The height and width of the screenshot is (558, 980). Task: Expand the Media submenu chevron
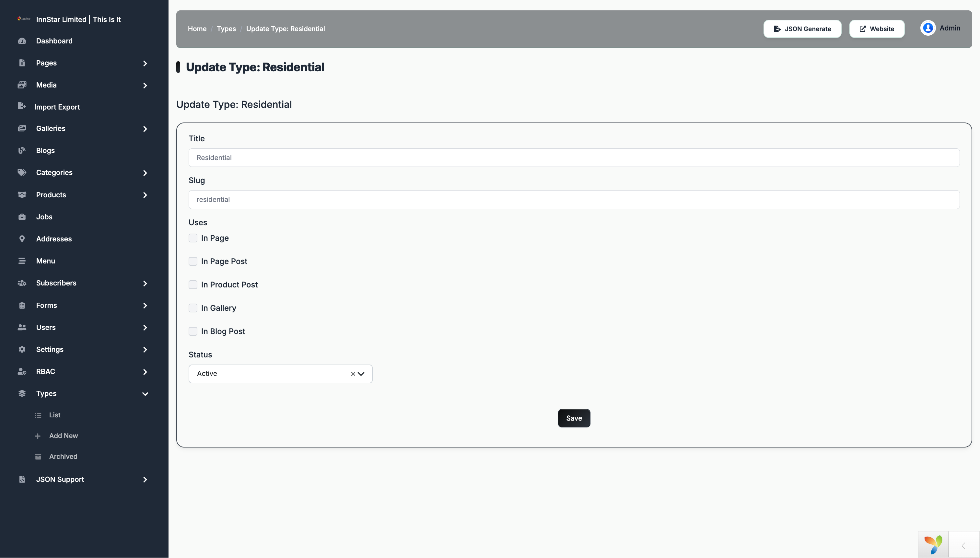(x=145, y=86)
